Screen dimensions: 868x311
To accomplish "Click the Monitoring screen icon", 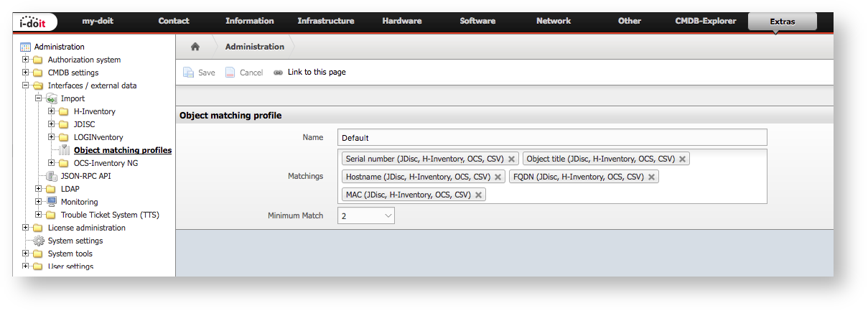I will click(x=52, y=202).
